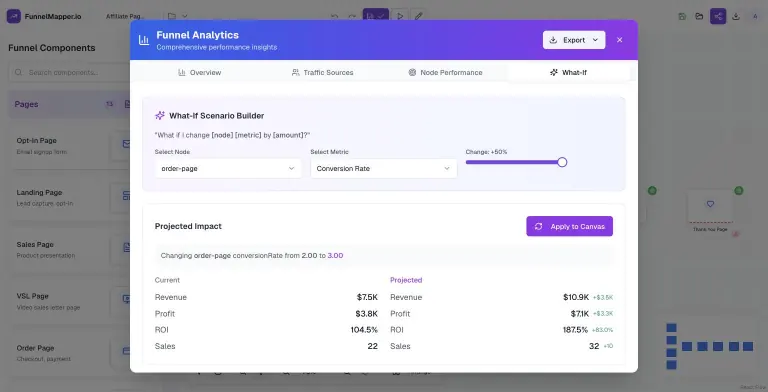Screen dimensions: 768x392
Task: Select the VSL Page component
Action: [70, 301]
